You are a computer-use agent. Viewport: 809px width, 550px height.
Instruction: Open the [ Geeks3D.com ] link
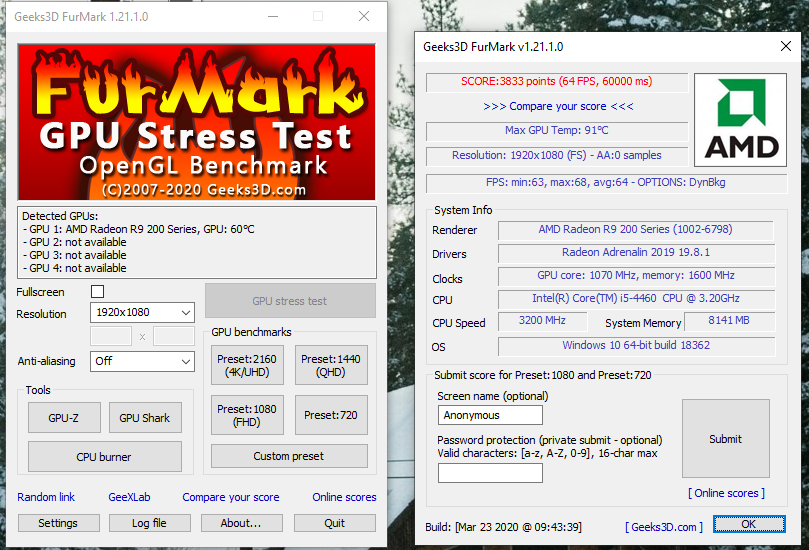coord(664,527)
